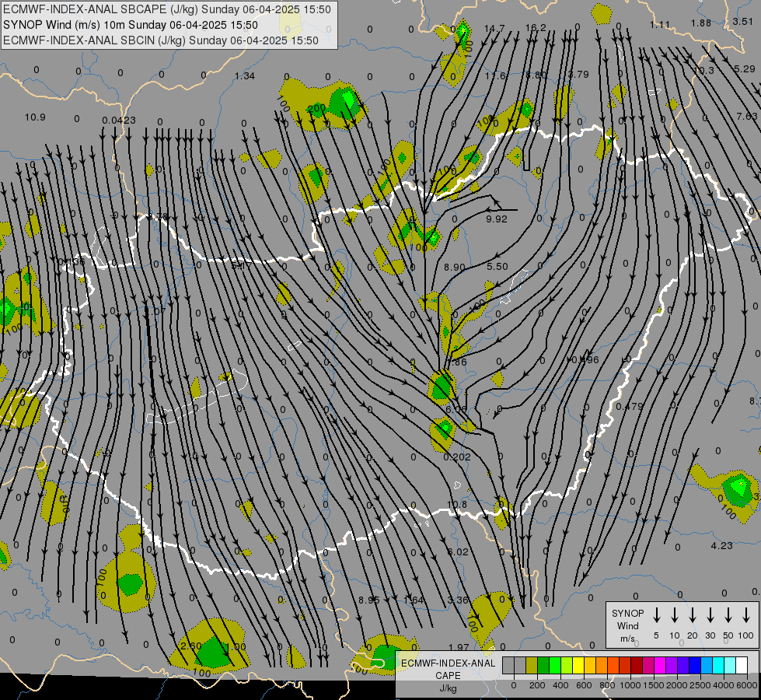This screenshot has width=761, height=700.
Task: Select the bright cyan CAPE scale swatch
Action: coord(717,665)
